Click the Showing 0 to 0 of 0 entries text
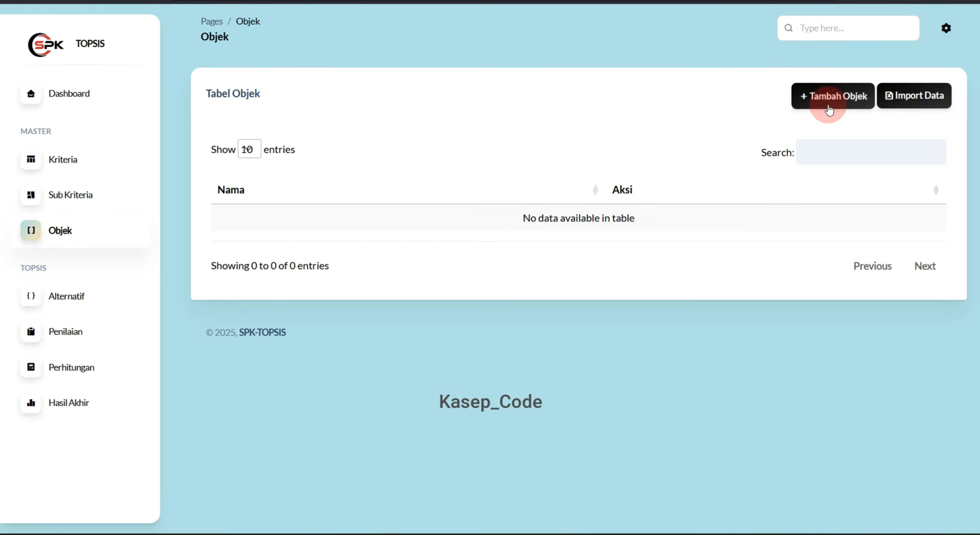 point(270,265)
